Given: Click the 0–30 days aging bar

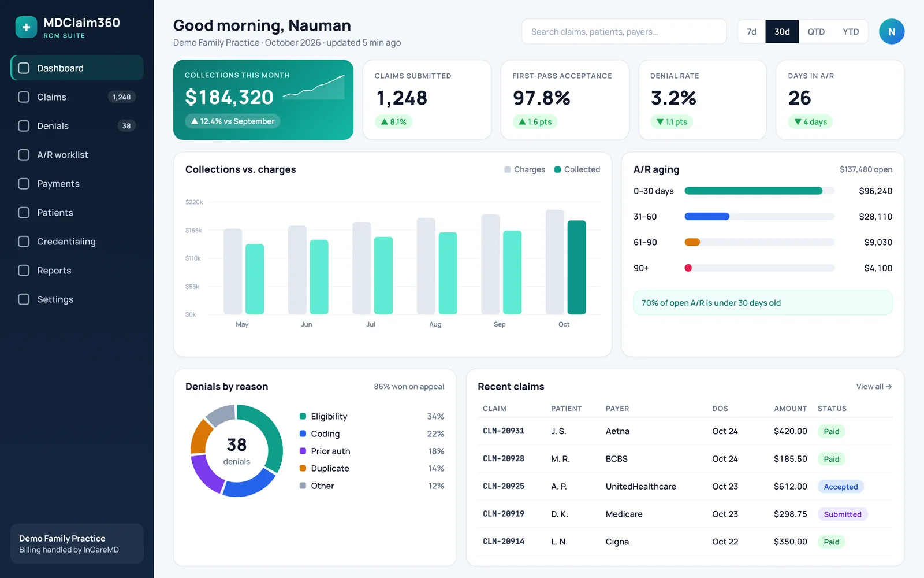Looking at the screenshot, I should tap(753, 191).
